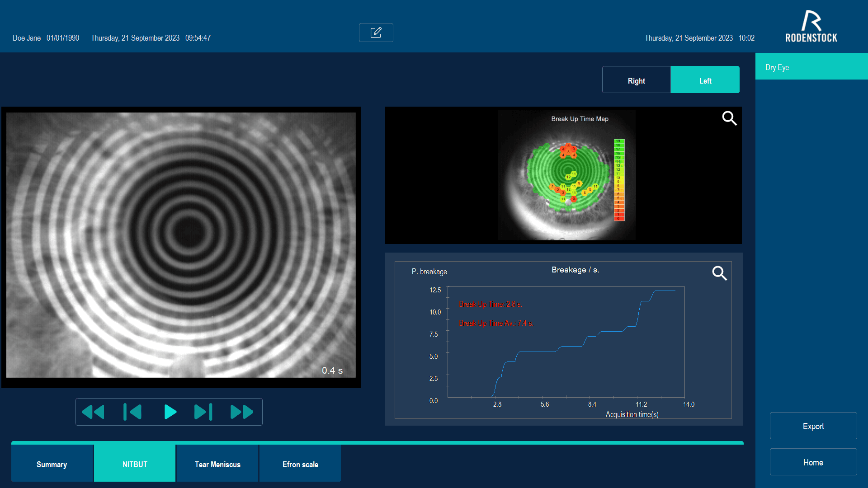Screen dimensions: 868x488
Task: Click the Rodenstock logo
Action: tap(811, 27)
